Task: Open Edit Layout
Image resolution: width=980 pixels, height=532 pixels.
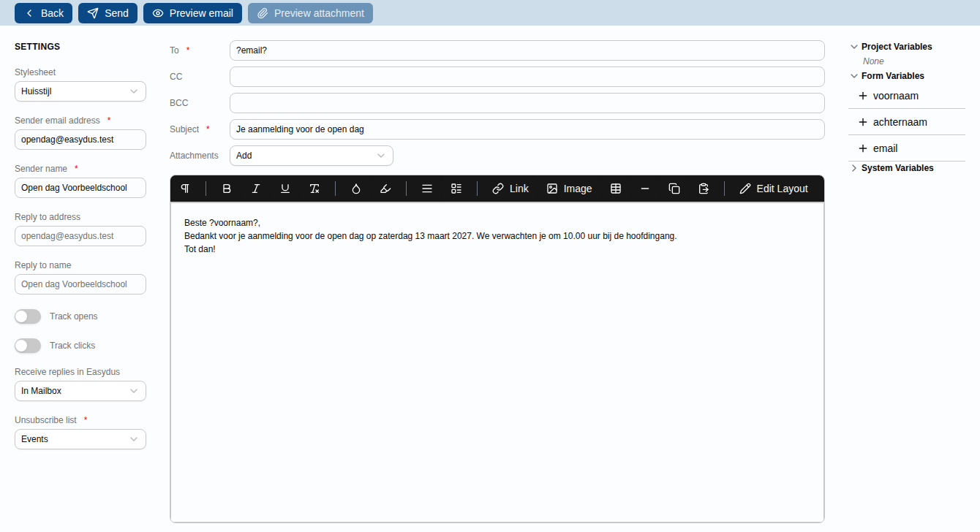Action: coord(774,189)
